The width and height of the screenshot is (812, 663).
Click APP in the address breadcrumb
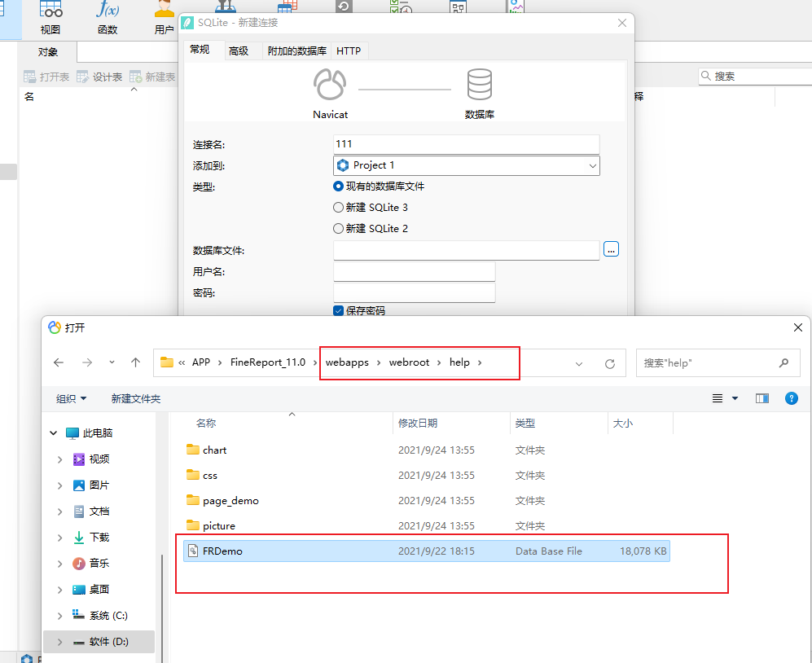[x=201, y=362]
